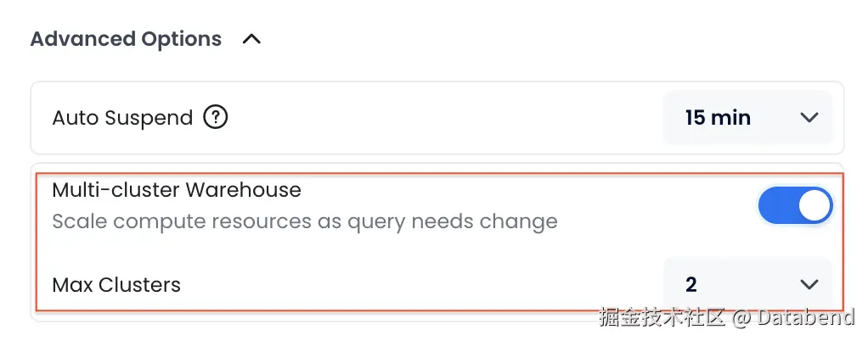Screen dimensions: 868x341
Task: Click the Auto Suspend help question-mark icon
Action: 216,118
